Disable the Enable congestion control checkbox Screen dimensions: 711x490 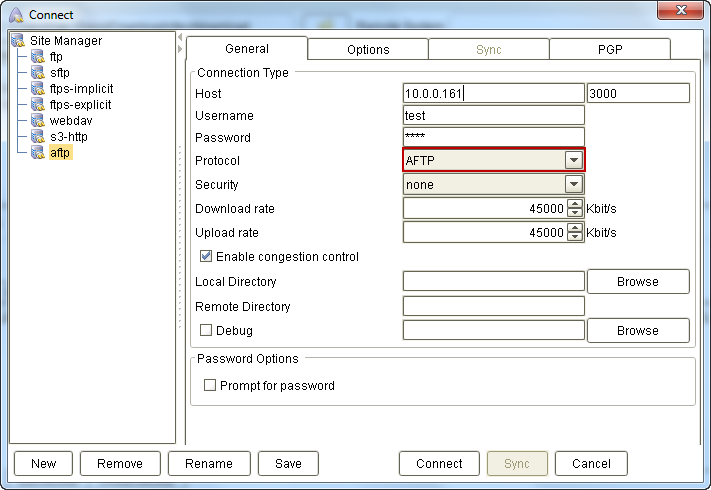(206, 257)
